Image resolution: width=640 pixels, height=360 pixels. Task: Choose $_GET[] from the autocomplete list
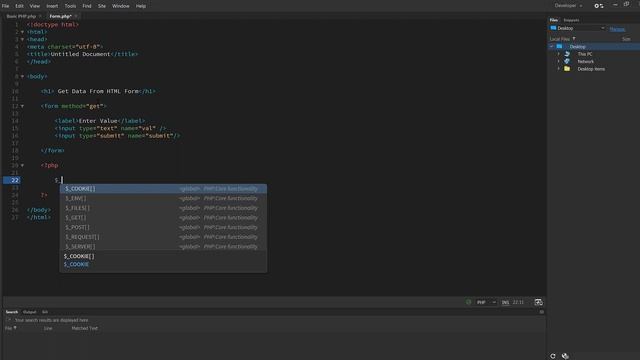163,218
